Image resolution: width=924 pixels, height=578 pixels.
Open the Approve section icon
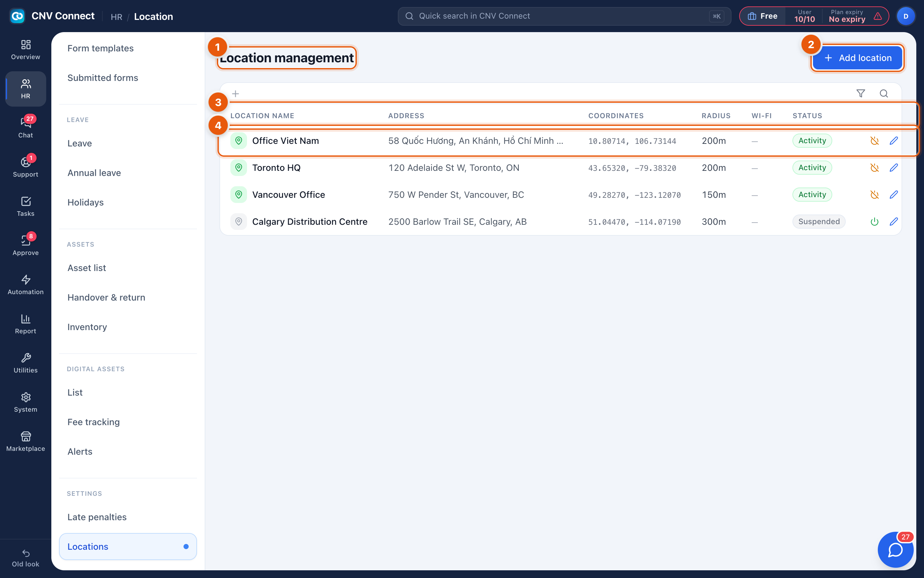[26, 245]
